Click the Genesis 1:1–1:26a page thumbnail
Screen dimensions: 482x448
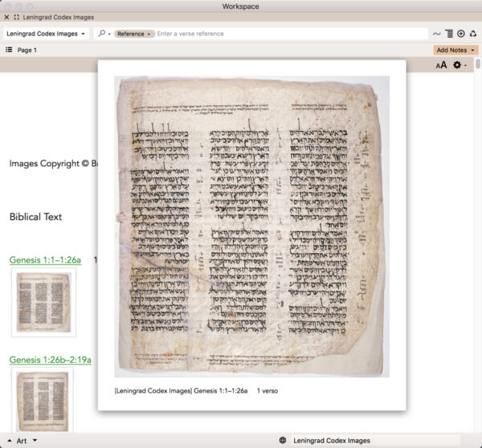pos(43,303)
